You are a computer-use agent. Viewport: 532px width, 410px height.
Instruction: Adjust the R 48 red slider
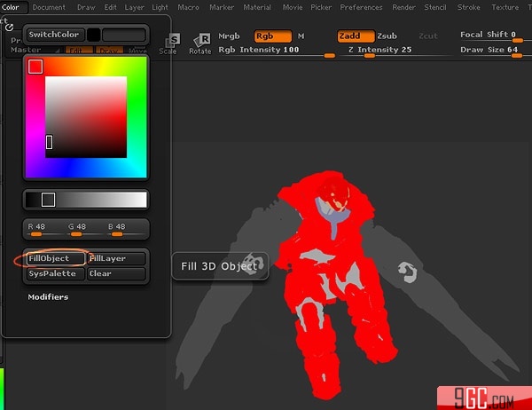(43, 230)
